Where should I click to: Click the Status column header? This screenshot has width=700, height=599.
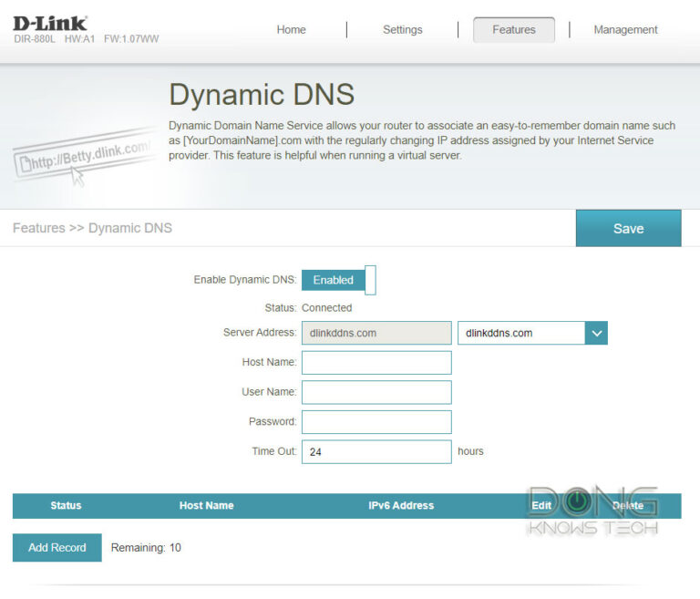(x=66, y=506)
